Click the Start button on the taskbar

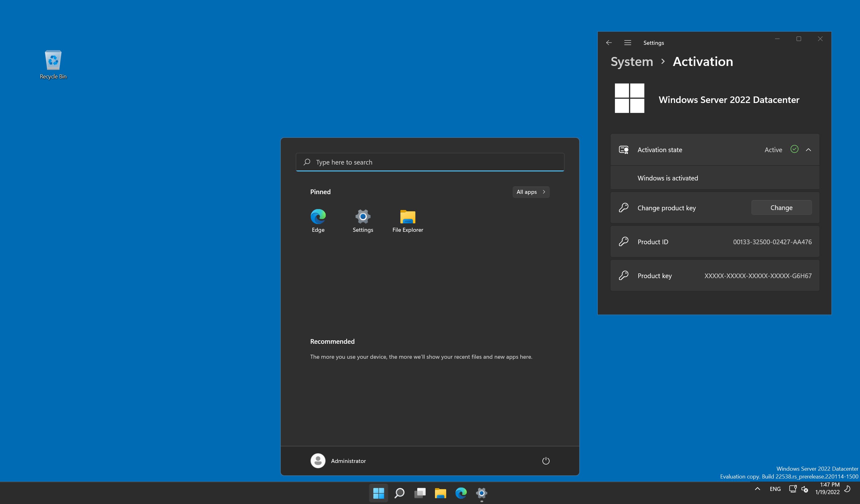click(x=378, y=493)
